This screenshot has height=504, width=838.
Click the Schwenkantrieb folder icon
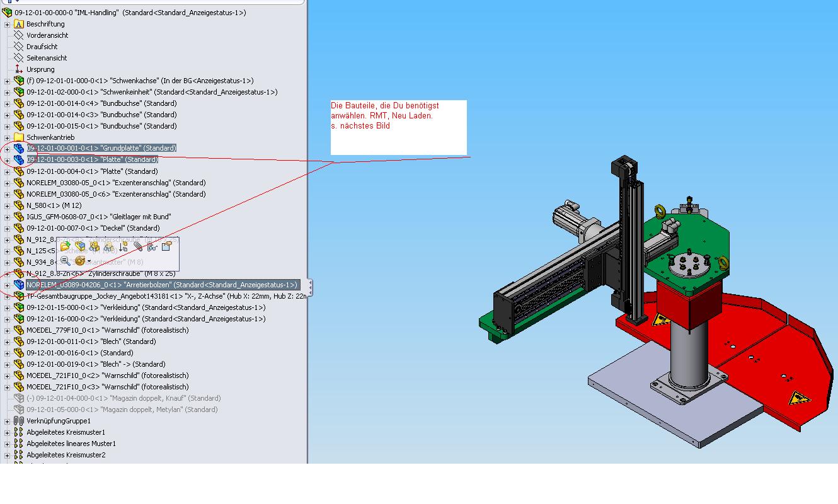[x=19, y=137]
